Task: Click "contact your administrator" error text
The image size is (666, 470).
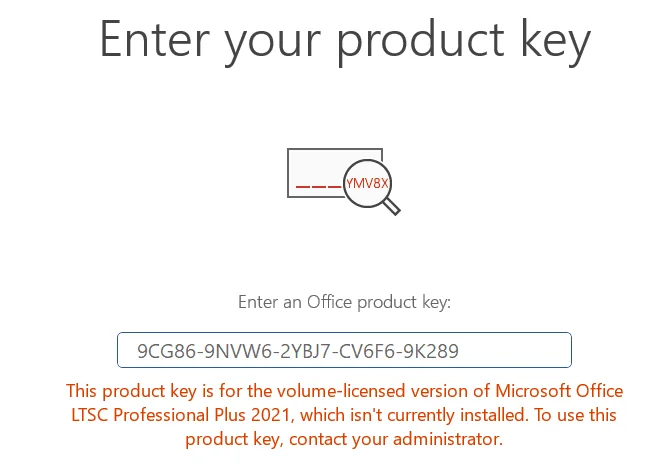Action: (x=396, y=439)
